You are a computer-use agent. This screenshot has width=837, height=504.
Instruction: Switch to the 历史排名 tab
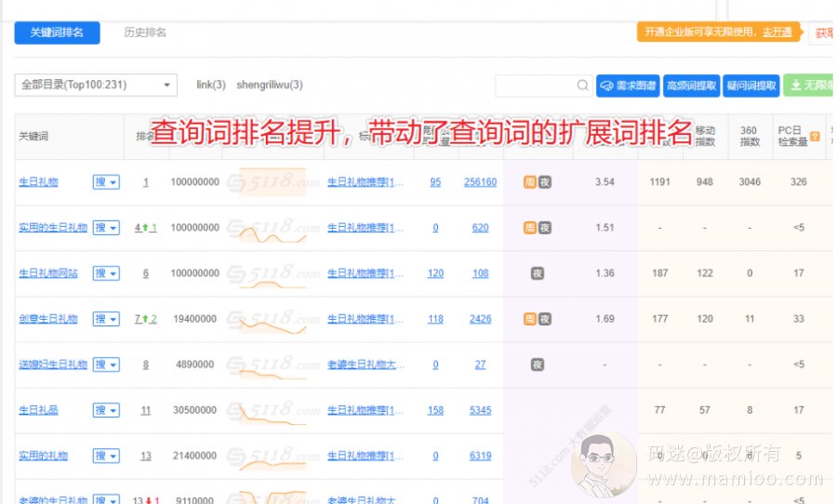[x=145, y=33]
